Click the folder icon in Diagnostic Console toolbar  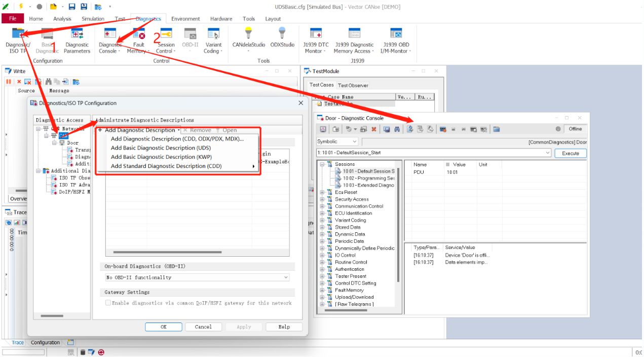pyautogui.click(x=497, y=129)
